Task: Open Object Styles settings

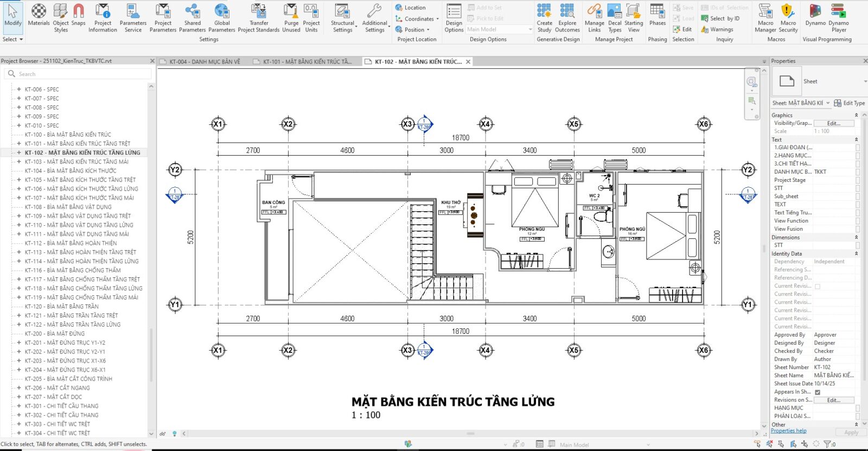Action: click(61, 18)
